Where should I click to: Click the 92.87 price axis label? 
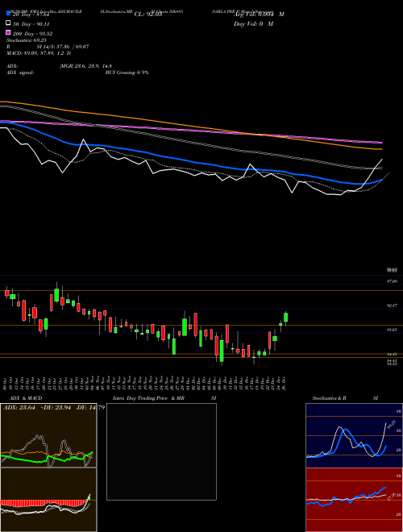393,305
